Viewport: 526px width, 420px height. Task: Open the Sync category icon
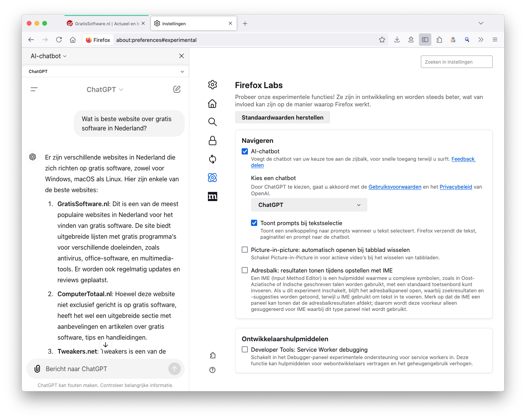pyautogui.click(x=212, y=159)
